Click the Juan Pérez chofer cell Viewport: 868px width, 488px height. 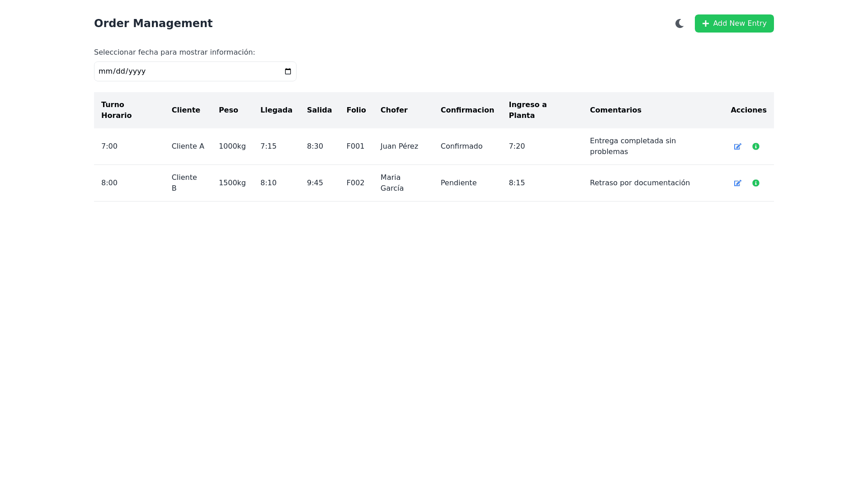(399, 146)
